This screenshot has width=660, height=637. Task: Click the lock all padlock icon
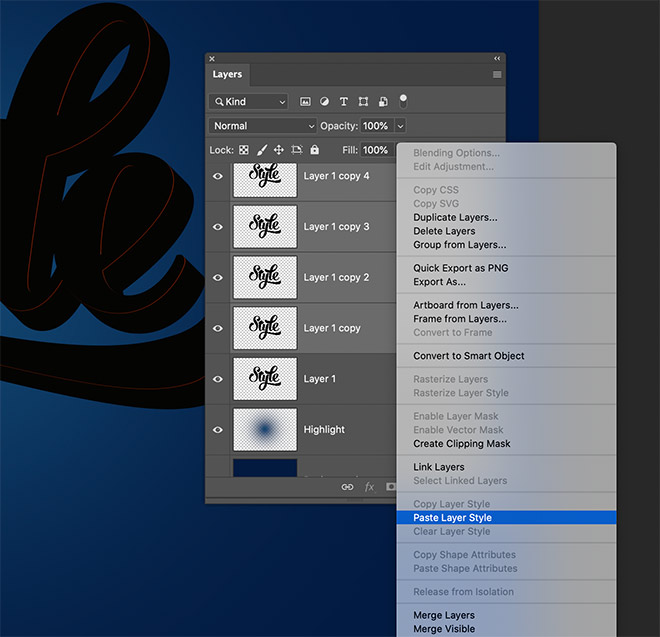(314, 150)
